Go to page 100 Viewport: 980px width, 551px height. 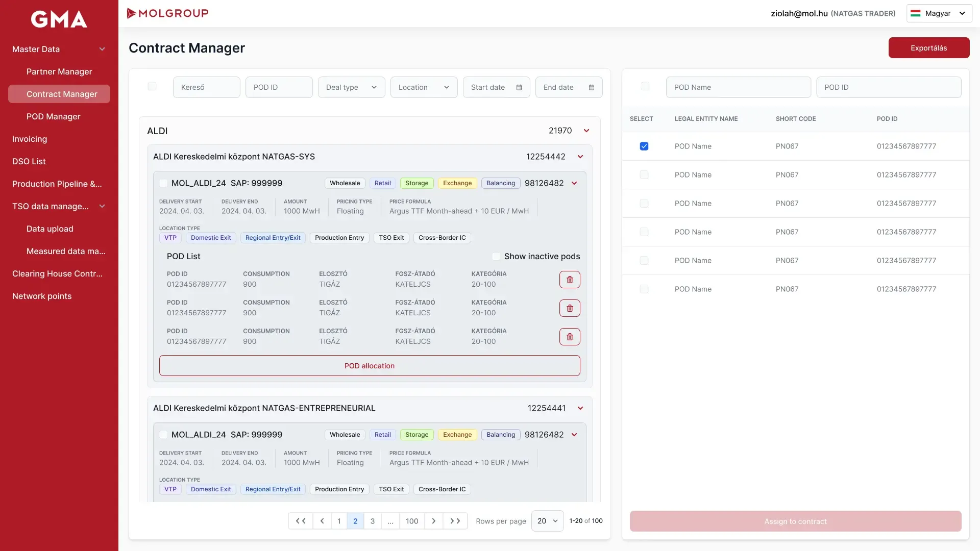coord(412,521)
